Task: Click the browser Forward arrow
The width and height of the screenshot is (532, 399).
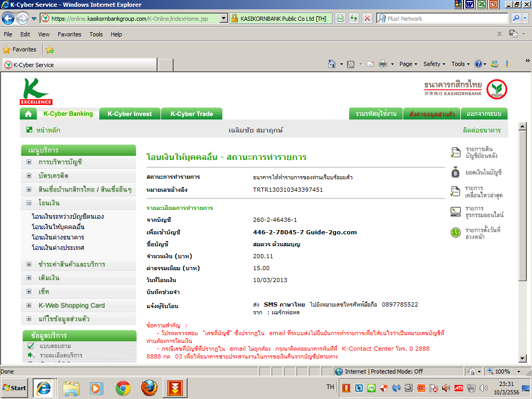Action: (x=22, y=18)
